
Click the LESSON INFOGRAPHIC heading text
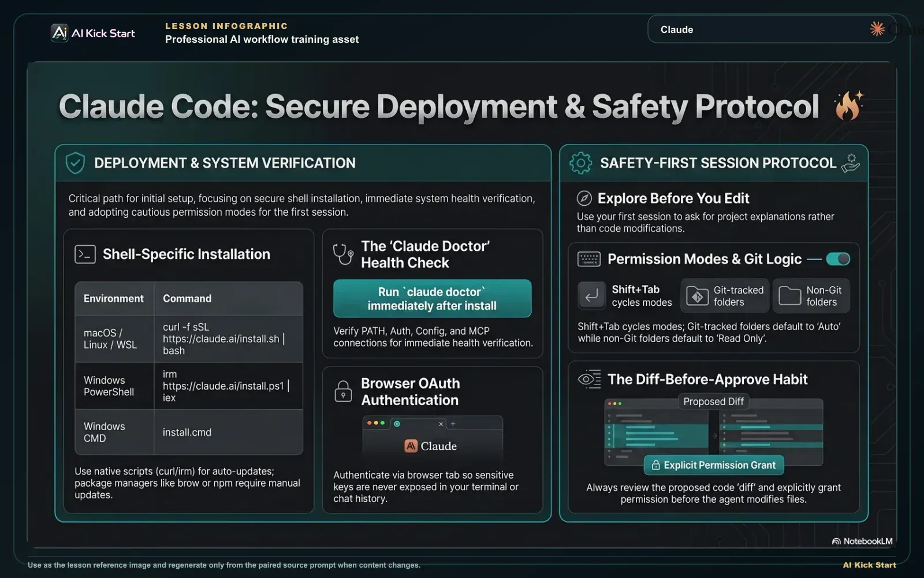point(226,26)
